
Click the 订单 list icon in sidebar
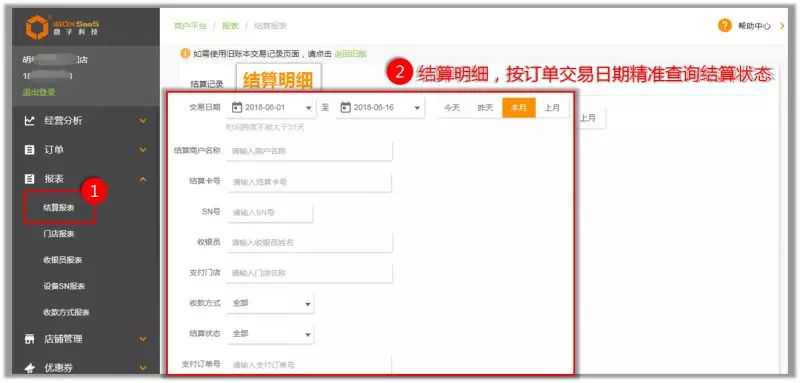coord(30,150)
